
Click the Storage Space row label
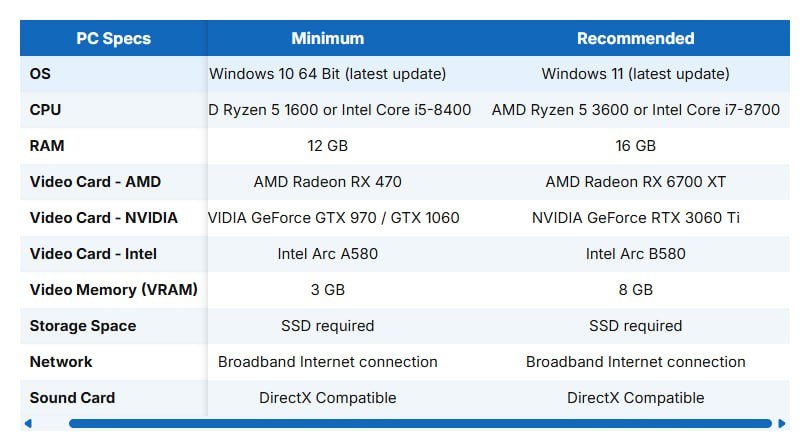pyautogui.click(x=83, y=326)
